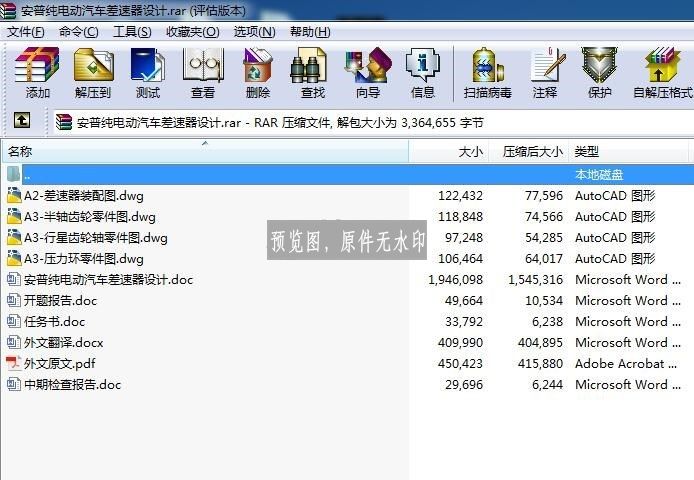The width and height of the screenshot is (694, 480).
Task: Open the Find (查找) binoculars tool
Action: (308, 65)
